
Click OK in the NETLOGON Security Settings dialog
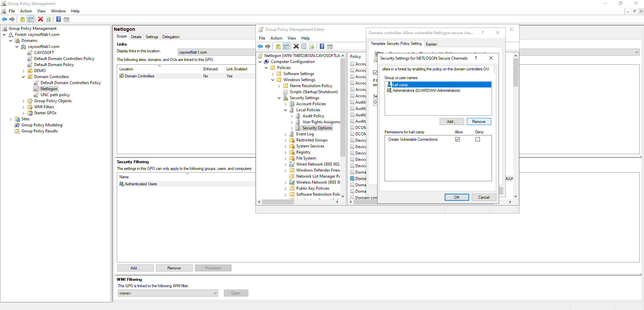(x=456, y=197)
